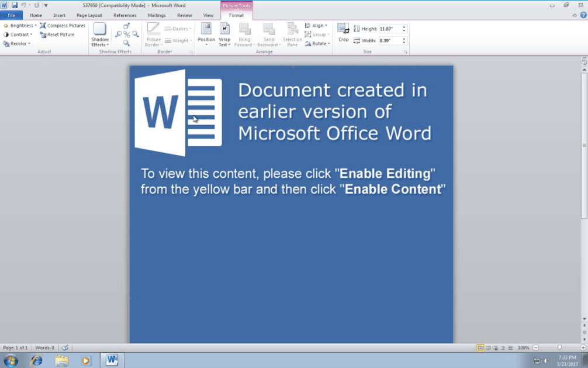588x368 pixels.
Task: Open the Mailings tab
Action: click(157, 15)
